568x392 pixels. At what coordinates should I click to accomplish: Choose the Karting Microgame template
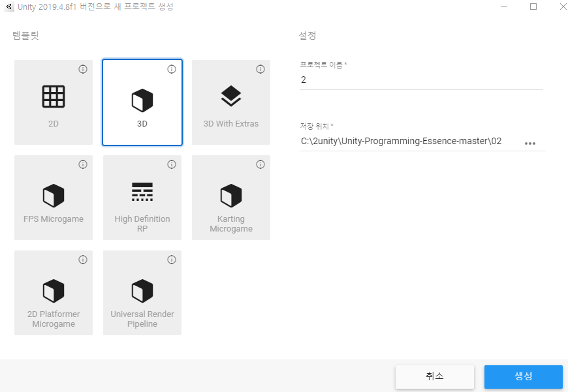click(231, 198)
